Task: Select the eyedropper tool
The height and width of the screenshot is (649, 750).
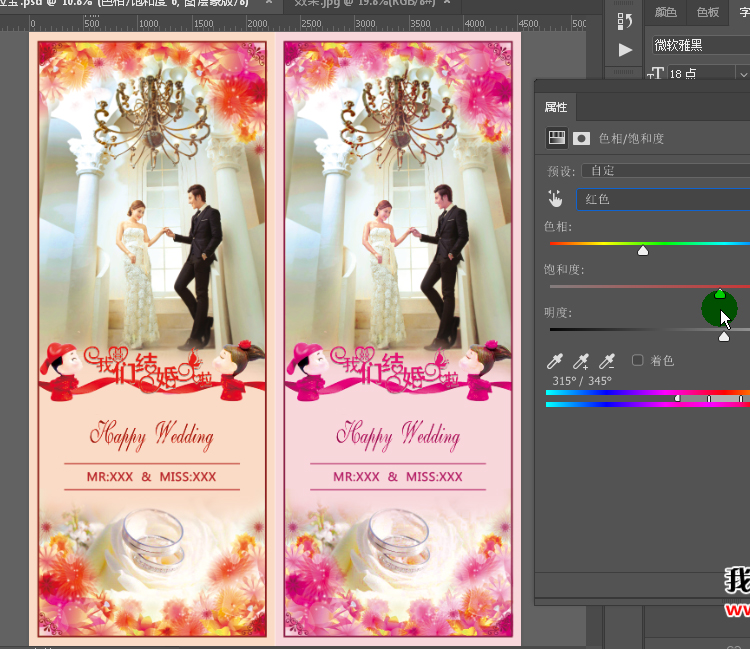Action: [x=555, y=361]
